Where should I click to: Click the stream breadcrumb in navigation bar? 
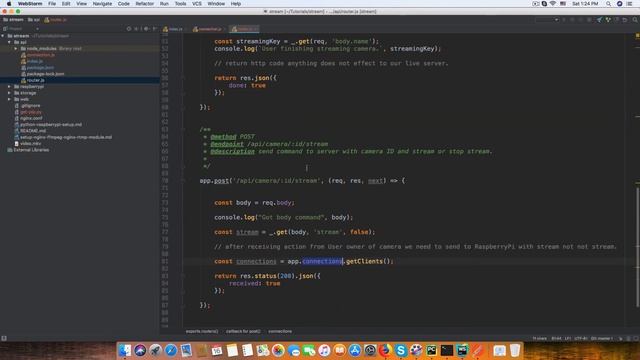tap(13, 20)
